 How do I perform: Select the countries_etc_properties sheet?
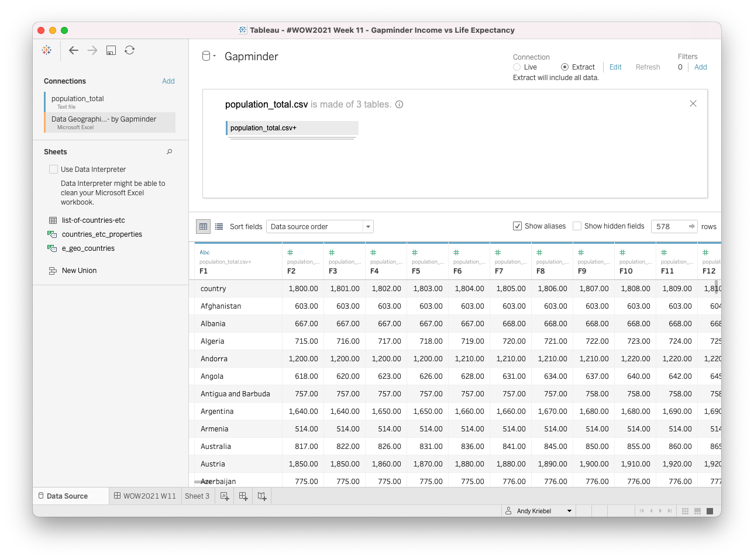102,234
